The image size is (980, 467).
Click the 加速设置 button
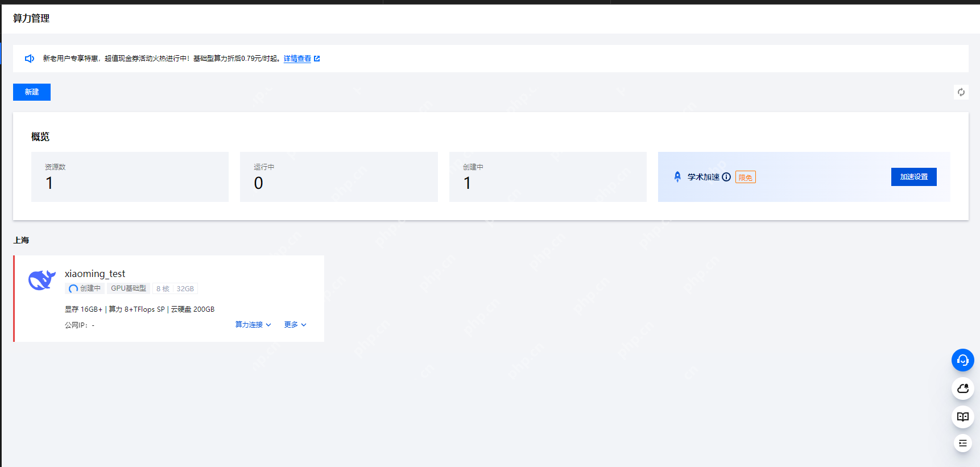tap(913, 177)
